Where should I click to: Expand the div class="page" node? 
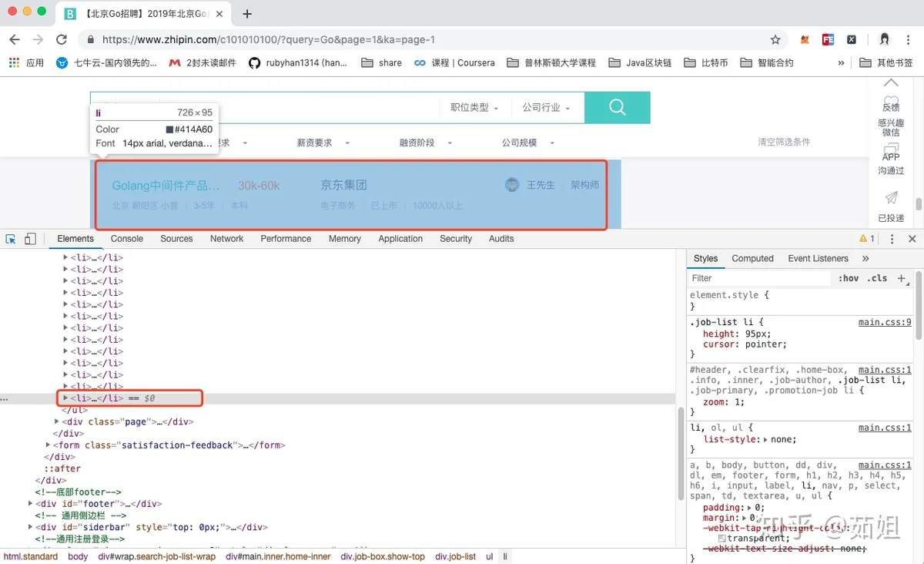pyautogui.click(x=57, y=421)
